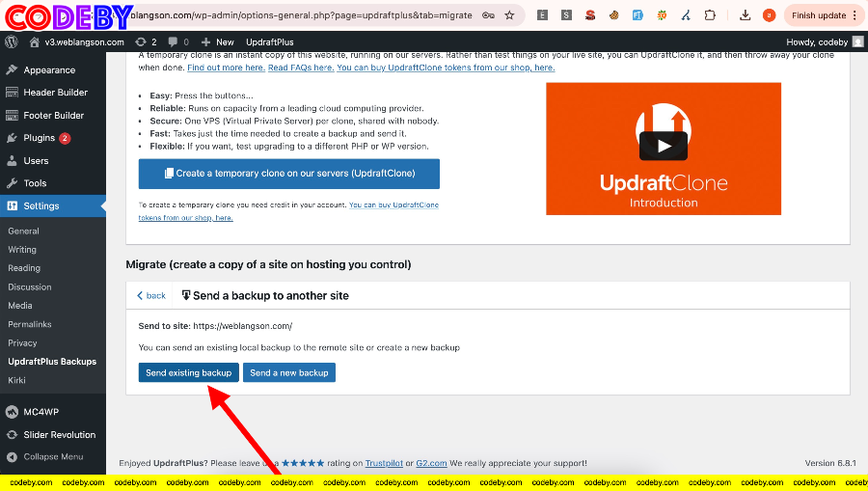
Task: Click the Finish update button
Action: point(818,15)
